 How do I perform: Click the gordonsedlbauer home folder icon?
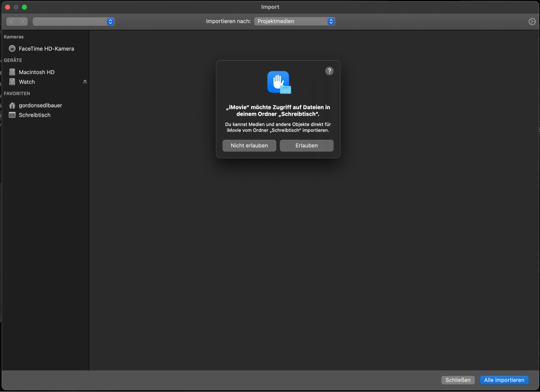coord(12,105)
